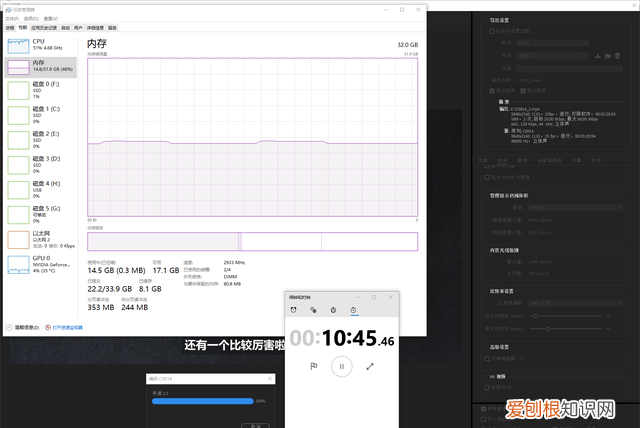Adjust the 目标比特率 slider handle
640x428 pixels.
point(536,316)
